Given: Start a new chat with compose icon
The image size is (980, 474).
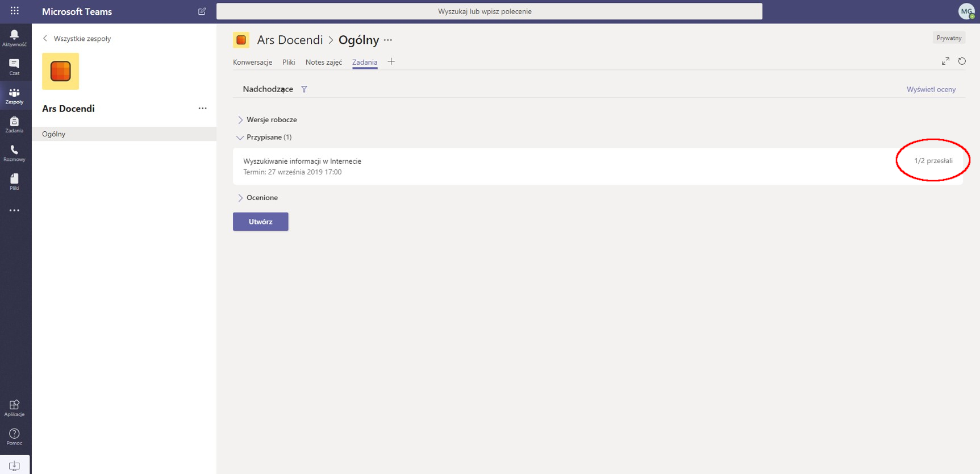Looking at the screenshot, I should coord(202,11).
